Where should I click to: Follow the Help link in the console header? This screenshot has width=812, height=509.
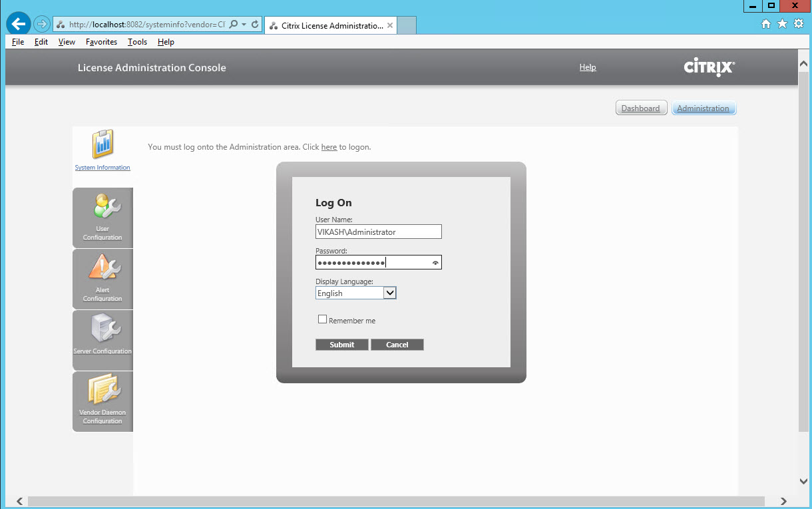click(x=588, y=67)
